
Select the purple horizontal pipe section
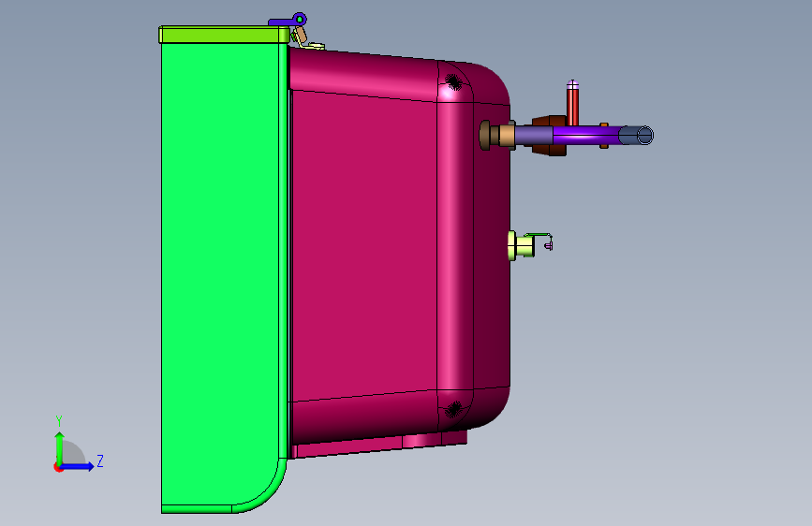(585, 136)
